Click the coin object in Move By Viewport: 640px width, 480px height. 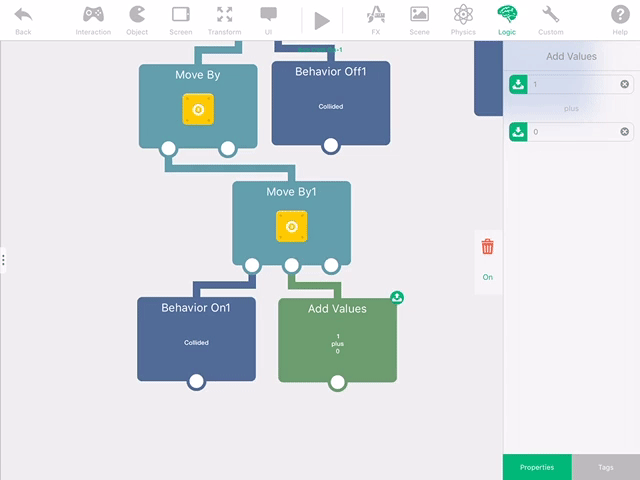pyautogui.click(x=198, y=109)
